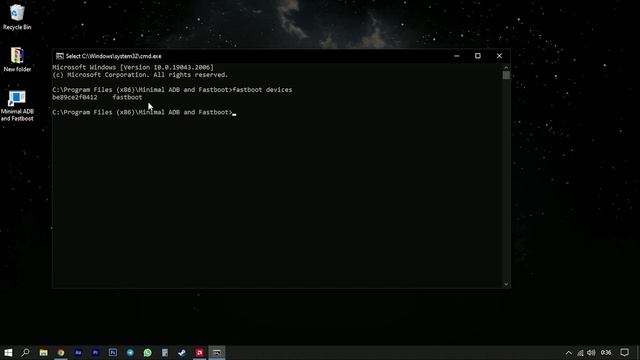Select the New folder desktop icon
Screen dimensions: 640x360
[17, 60]
